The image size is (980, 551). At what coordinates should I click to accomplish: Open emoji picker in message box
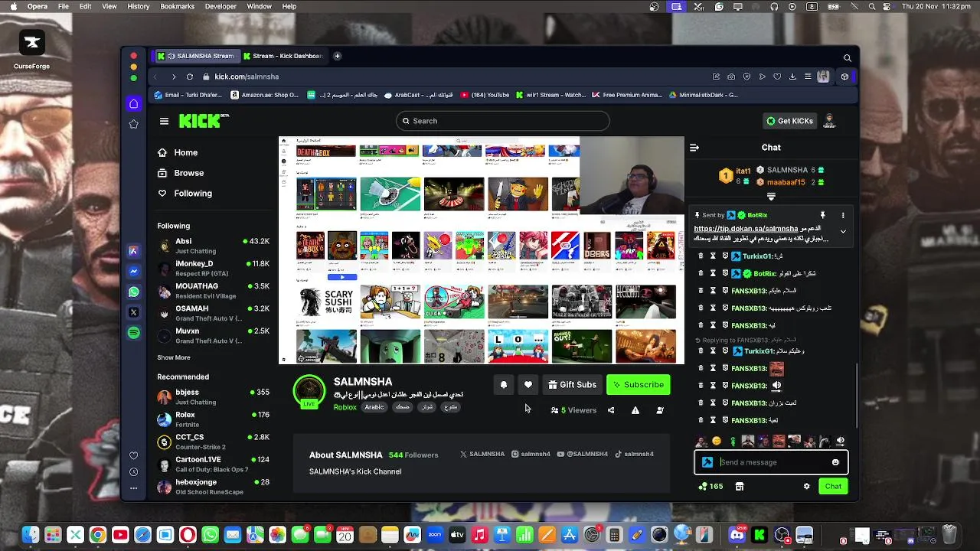coord(835,462)
